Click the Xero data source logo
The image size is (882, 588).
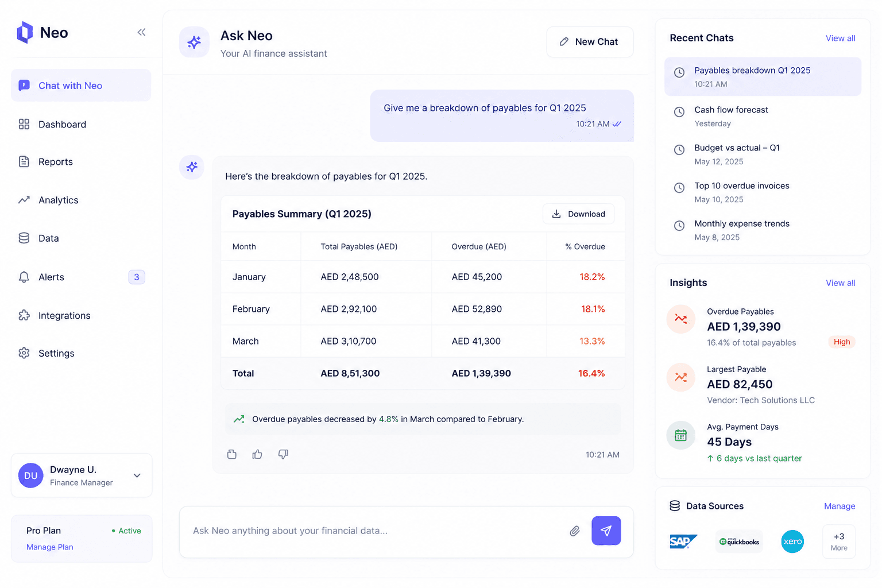(x=792, y=541)
